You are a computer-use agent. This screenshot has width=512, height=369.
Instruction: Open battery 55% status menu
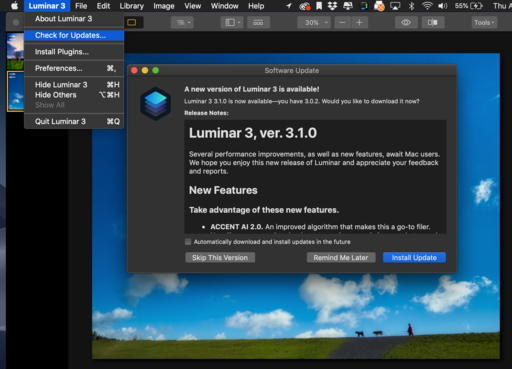pos(469,6)
